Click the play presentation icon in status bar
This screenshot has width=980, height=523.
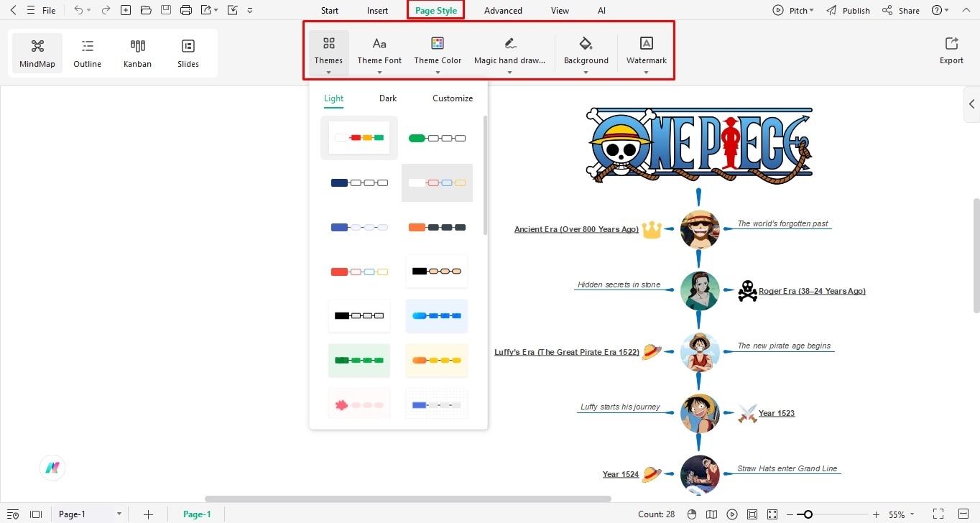tap(732, 514)
